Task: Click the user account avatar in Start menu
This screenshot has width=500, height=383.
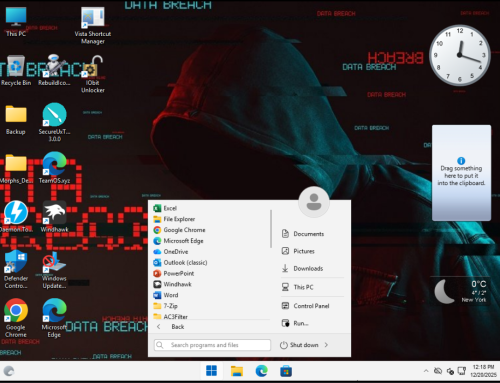Action: 314,202
